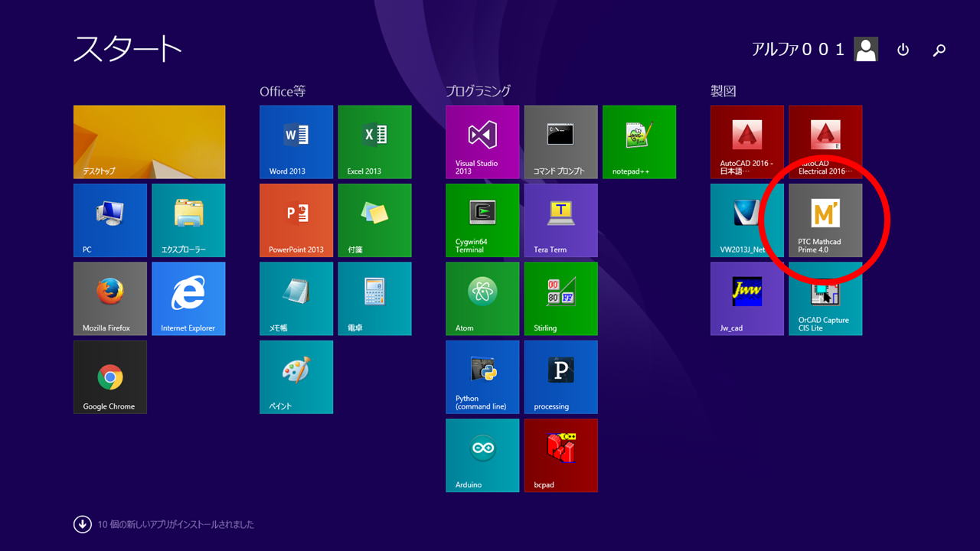Open the Arduino tile
The height and width of the screenshot is (551, 980).
(482, 455)
